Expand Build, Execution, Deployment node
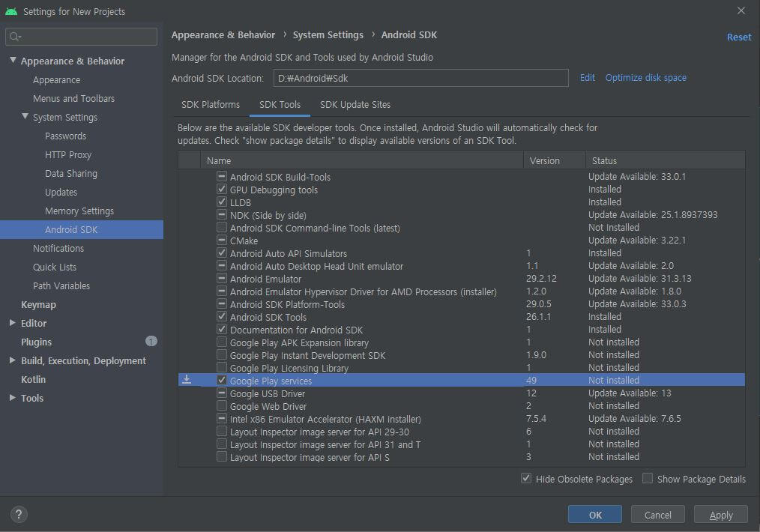This screenshot has height=532, width=760. tap(13, 360)
